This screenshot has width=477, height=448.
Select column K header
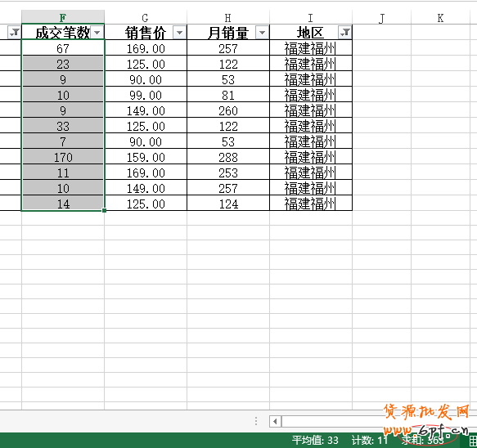440,17
